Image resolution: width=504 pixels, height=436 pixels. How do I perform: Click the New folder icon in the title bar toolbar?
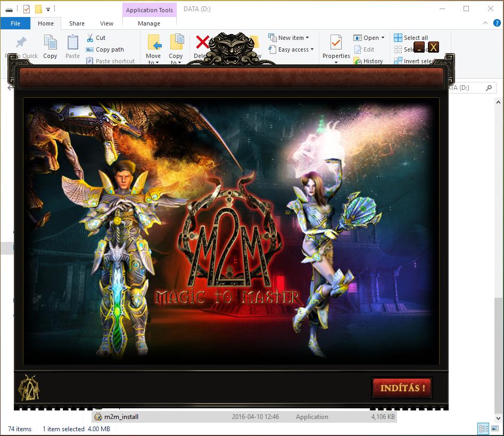click(x=38, y=9)
